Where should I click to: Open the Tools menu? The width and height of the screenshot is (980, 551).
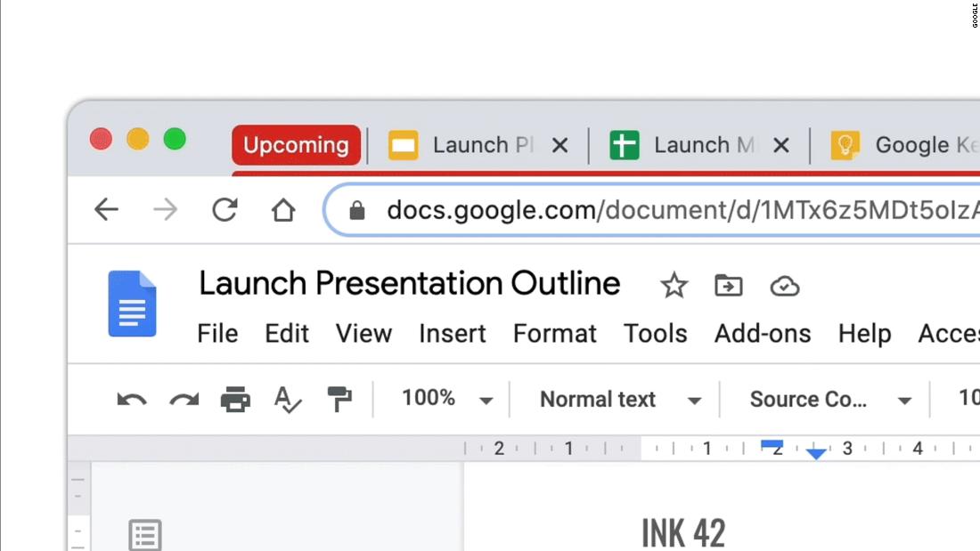pyautogui.click(x=656, y=334)
